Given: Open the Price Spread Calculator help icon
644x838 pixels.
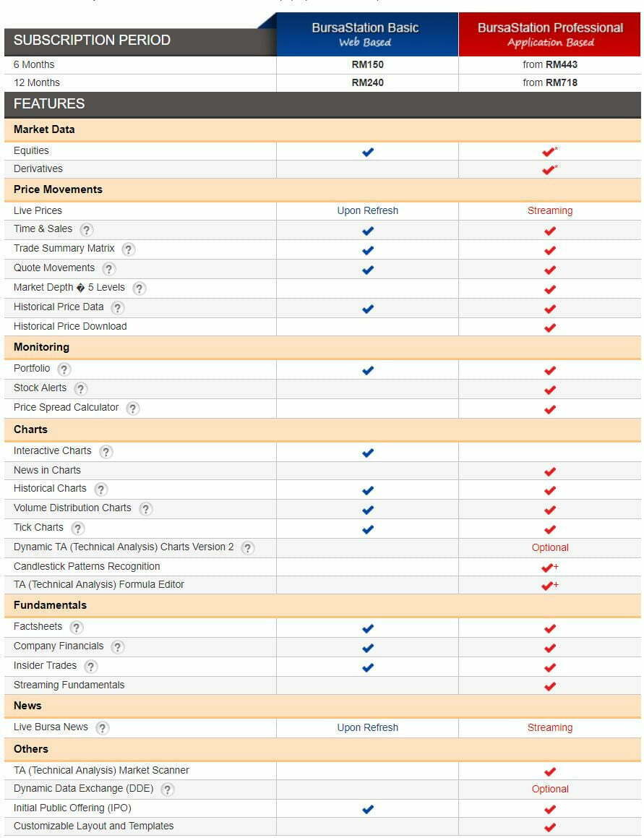Looking at the screenshot, I should coord(133,409).
